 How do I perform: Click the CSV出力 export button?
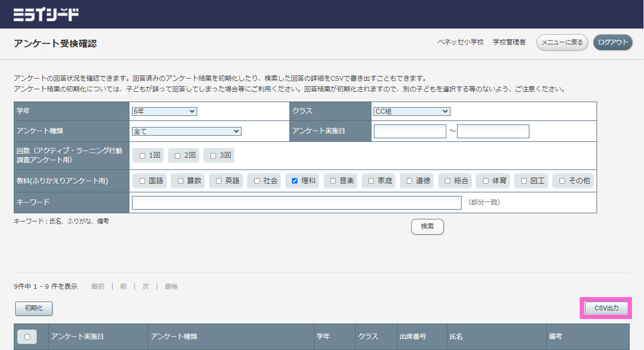coord(606,308)
